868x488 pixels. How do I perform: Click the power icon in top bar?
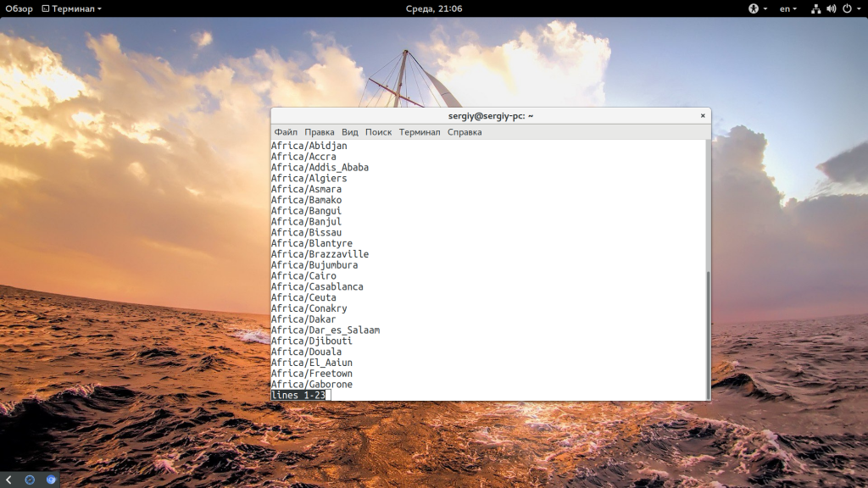[845, 8]
